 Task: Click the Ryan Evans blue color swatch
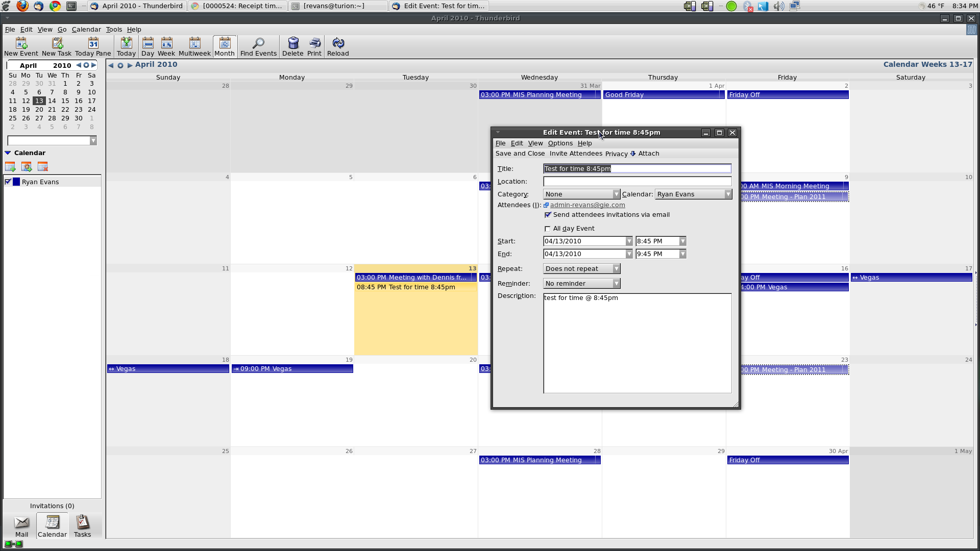(16, 182)
